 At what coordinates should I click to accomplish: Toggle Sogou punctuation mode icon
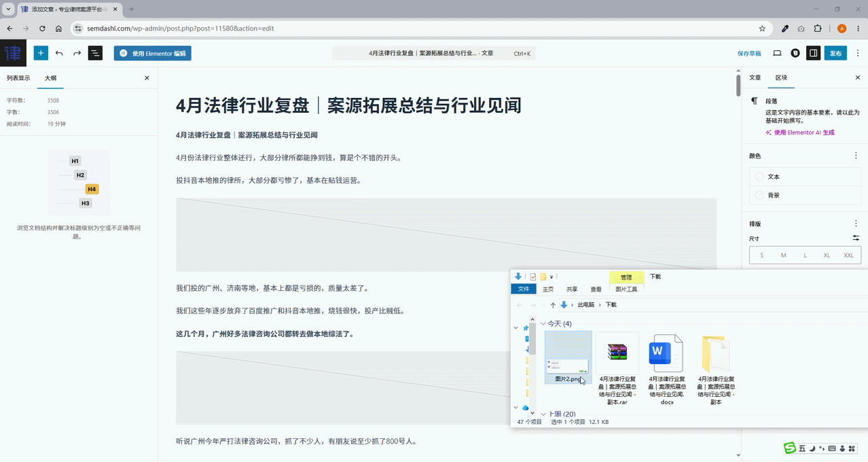click(x=822, y=448)
